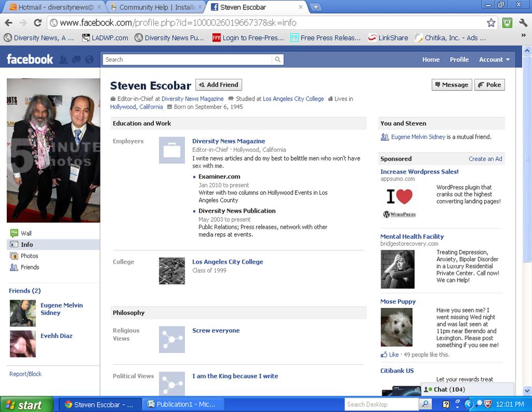Bookmark the page with the star icon
The image size is (532, 412).
pos(491,23)
